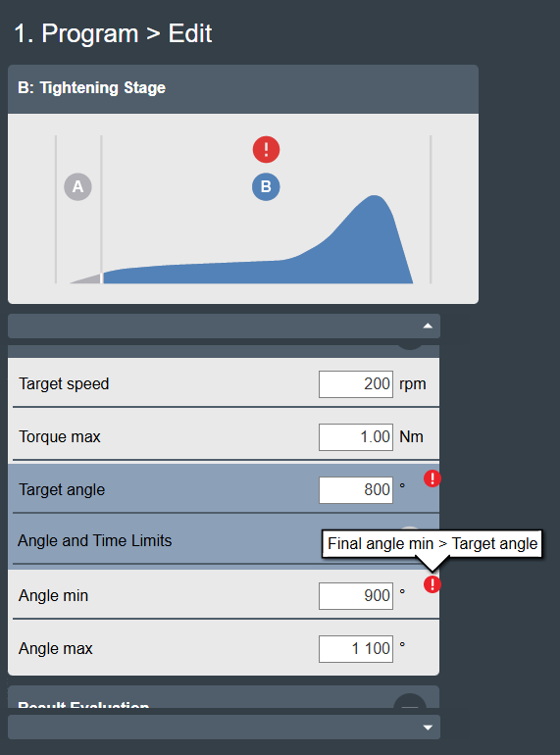The height and width of the screenshot is (755, 560).
Task: Click the Target speed rpm field
Action: [356, 384]
